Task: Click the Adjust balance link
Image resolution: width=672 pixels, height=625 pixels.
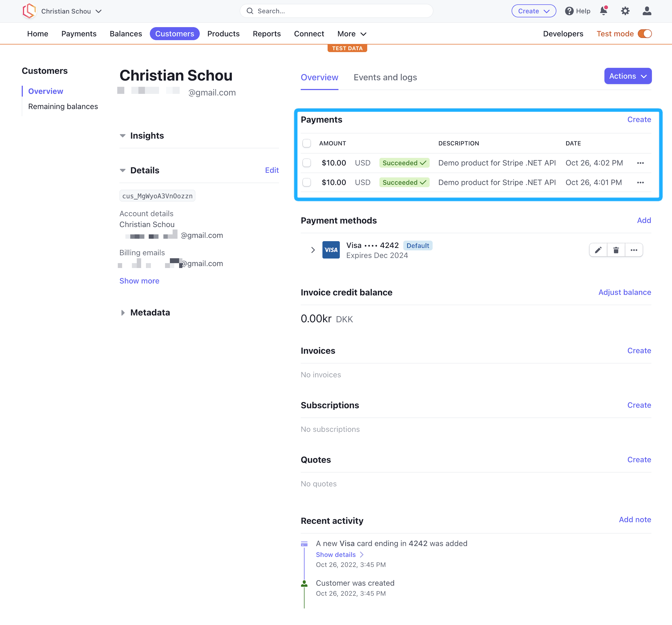Action: pyautogui.click(x=625, y=291)
